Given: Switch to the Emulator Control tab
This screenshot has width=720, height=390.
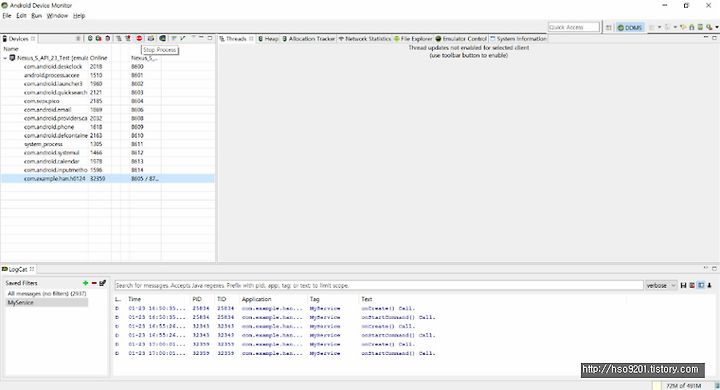Looking at the screenshot, I should click(461, 39).
